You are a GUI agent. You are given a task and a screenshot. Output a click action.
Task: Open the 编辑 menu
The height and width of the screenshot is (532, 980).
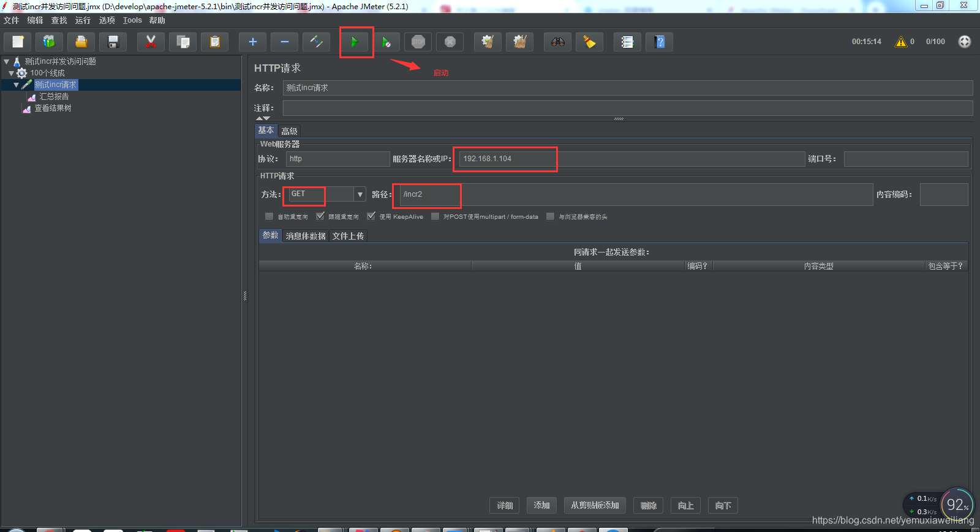click(x=35, y=20)
